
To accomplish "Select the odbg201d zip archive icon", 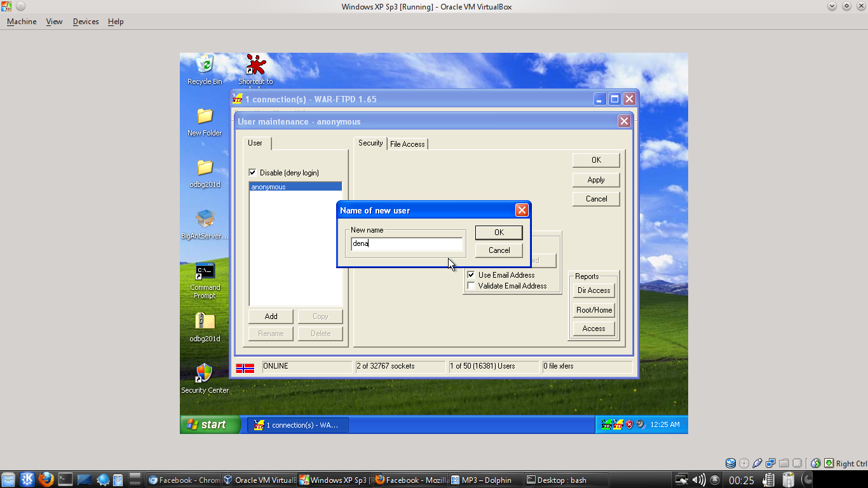I will 205,322.
